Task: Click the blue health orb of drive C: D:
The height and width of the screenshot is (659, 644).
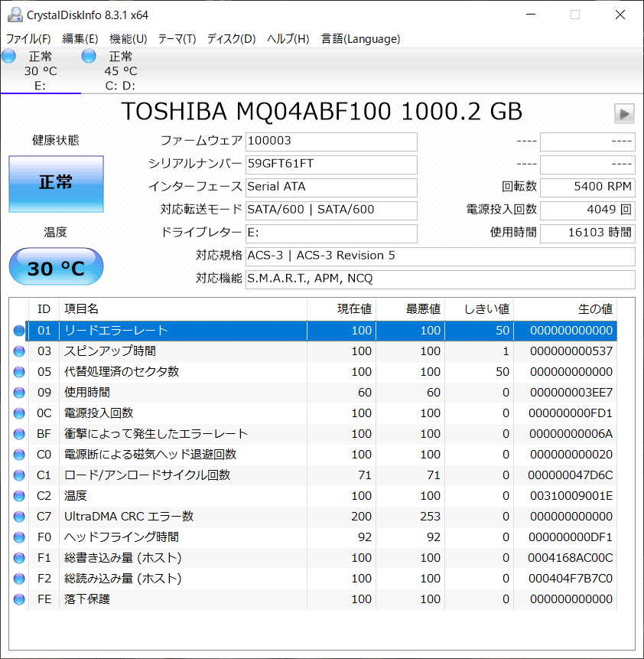Action: [x=89, y=56]
